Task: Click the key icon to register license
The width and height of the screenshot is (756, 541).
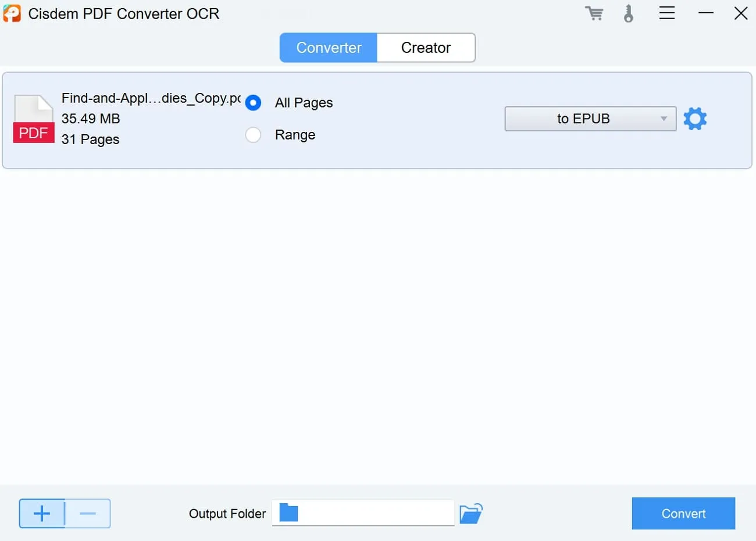Action: pyautogui.click(x=629, y=13)
